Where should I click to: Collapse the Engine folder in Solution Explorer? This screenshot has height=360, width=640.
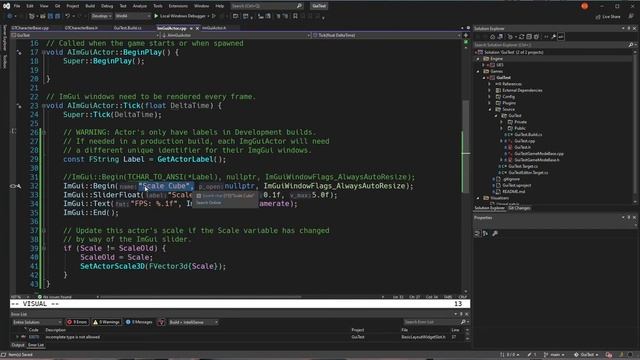(x=478, y=59)
